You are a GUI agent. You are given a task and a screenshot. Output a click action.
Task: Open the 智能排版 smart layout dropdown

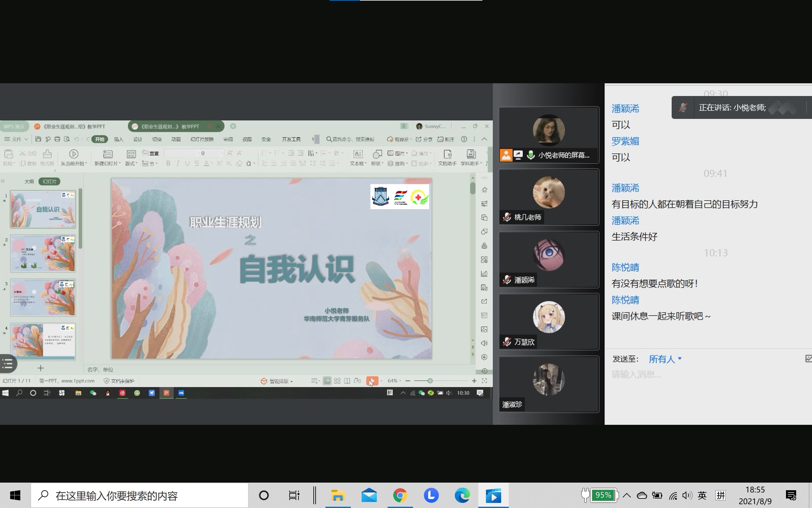277,381
